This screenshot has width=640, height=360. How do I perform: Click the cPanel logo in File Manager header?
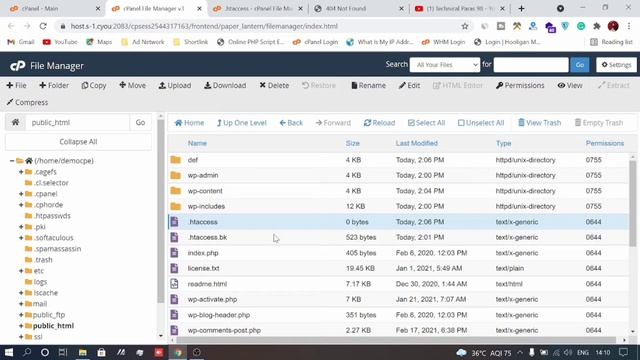point(18,66)
